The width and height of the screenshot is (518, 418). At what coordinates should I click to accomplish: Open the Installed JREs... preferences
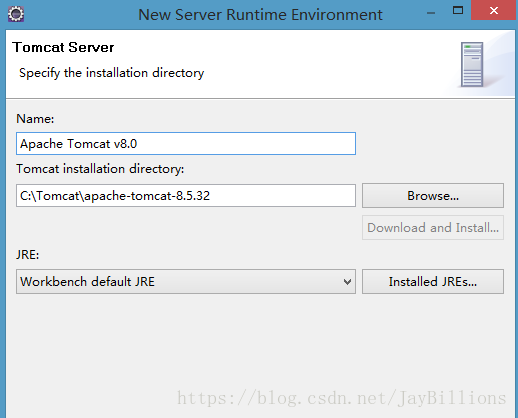(433, 282)
